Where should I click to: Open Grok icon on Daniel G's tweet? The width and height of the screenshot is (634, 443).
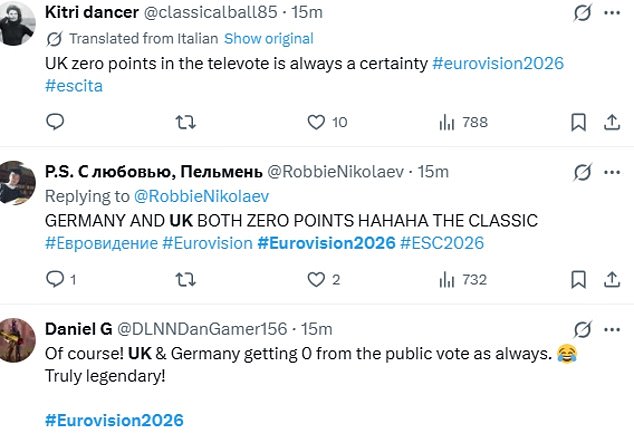[x=583, y=330]
